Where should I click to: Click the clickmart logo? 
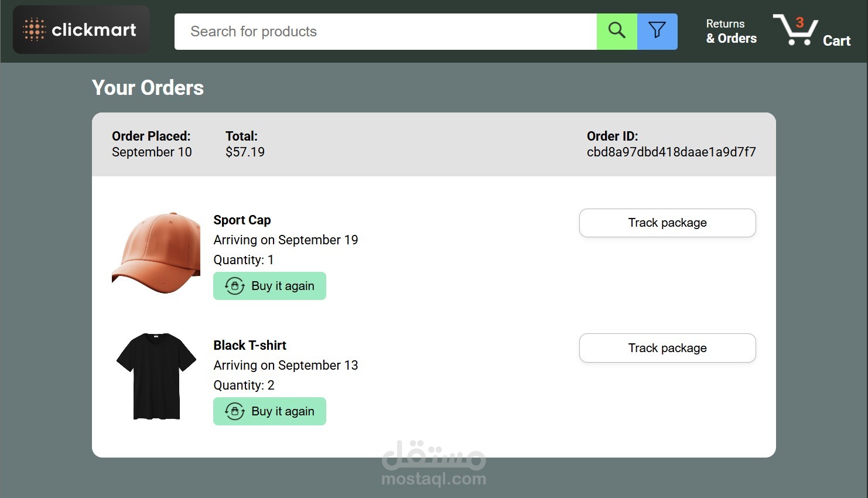[81, 30]
